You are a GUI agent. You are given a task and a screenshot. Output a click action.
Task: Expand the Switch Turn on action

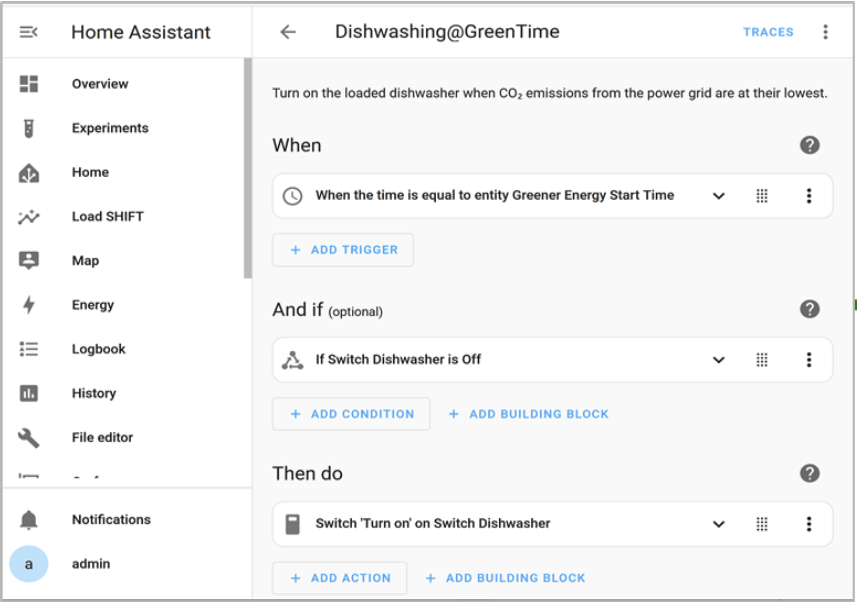(x=719, y=524)
